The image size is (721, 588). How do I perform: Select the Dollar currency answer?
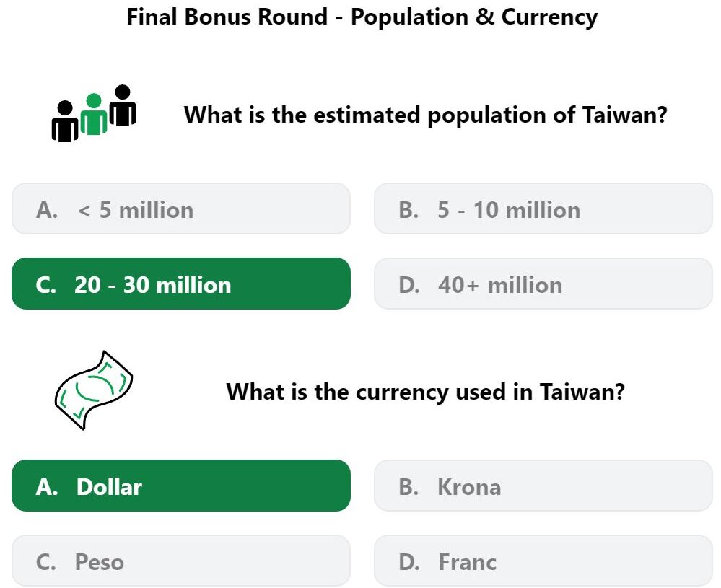click(181, 486)
